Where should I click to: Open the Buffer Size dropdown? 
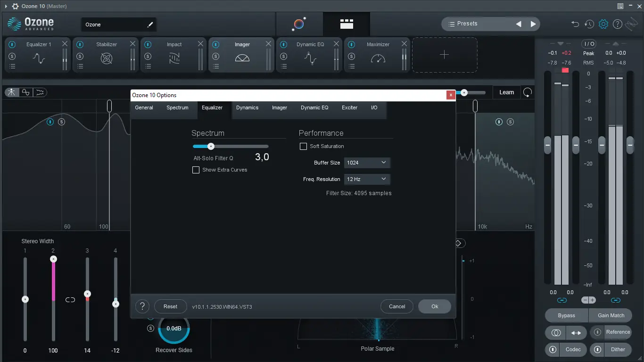point(367,163)
